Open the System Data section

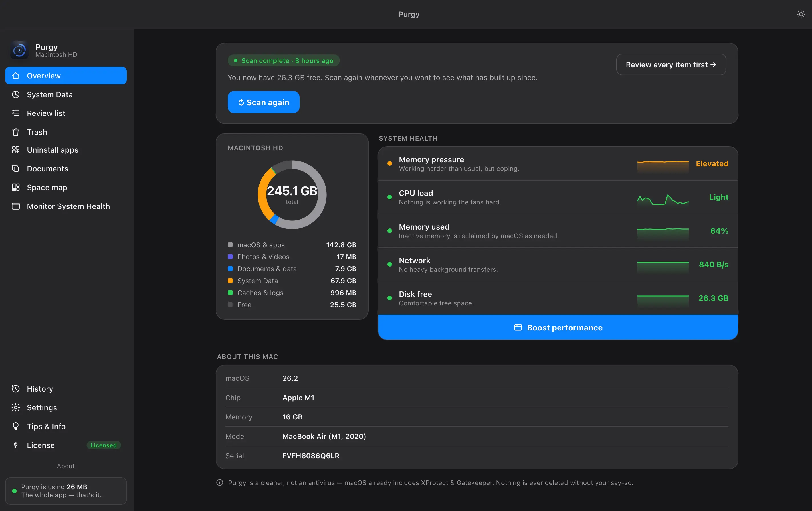66,94
